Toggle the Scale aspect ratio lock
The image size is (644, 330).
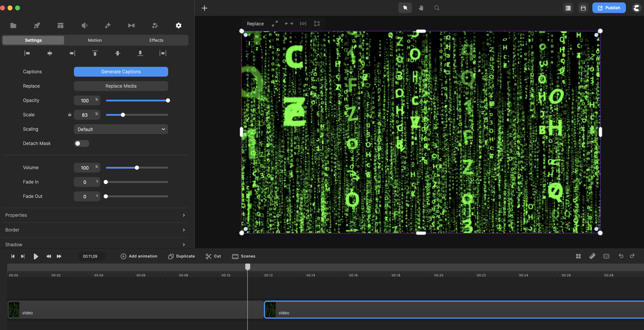(70, 115)
